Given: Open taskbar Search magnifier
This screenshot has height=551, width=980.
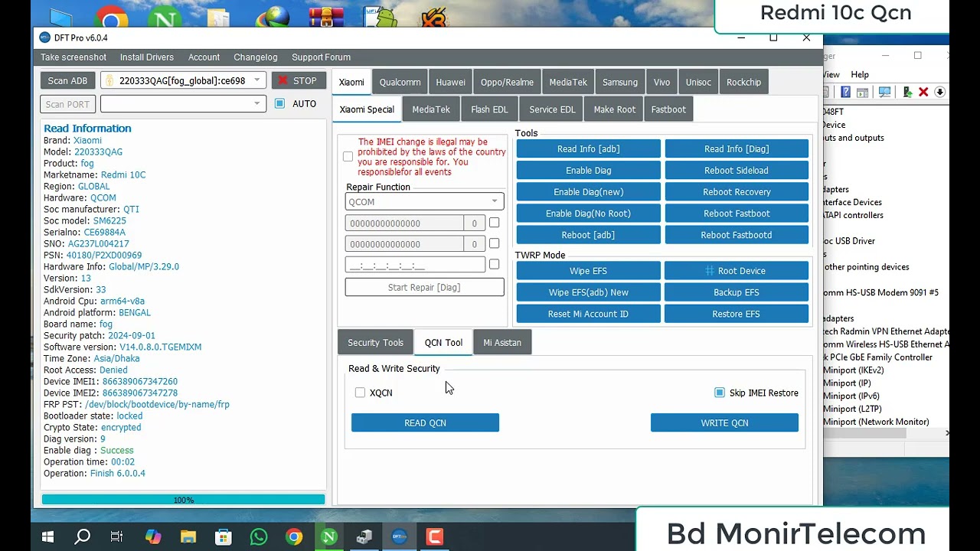Looking at the screenshot, I should coord(83,537).
